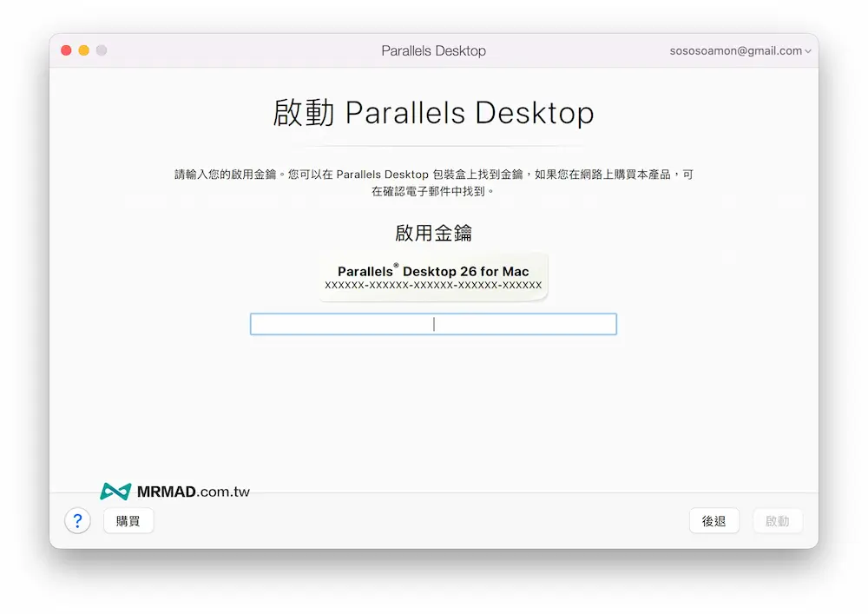Click the Parallels Desktop title bar text
This screenshot has height=614, width=868.
[433, 50]
